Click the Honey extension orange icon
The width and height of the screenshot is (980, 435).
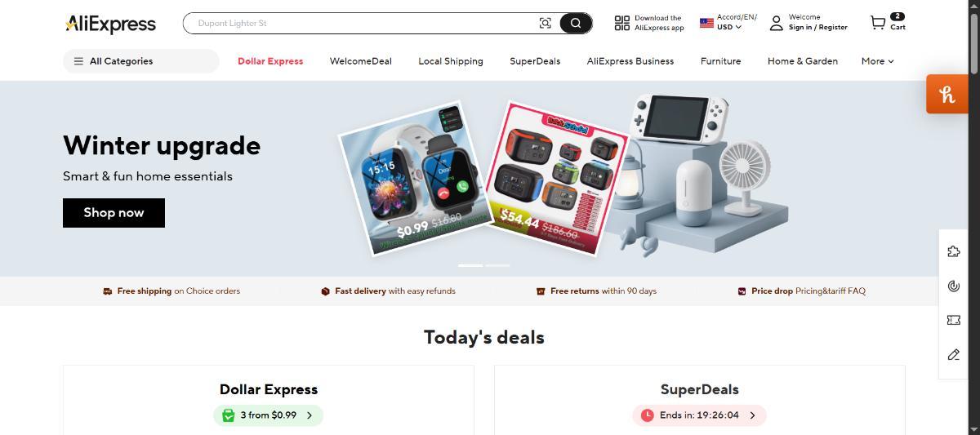pyautogui.click(x=947, y=94)
